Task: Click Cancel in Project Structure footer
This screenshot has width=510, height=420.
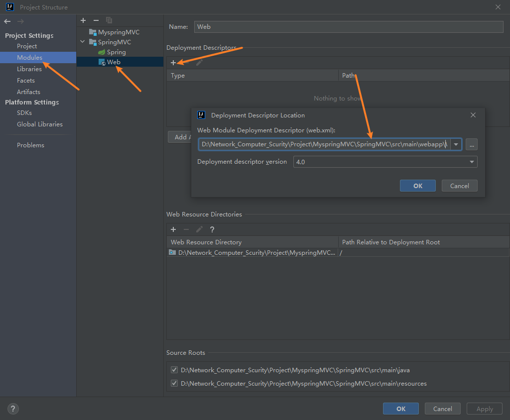Action: (x=442, y=409)
